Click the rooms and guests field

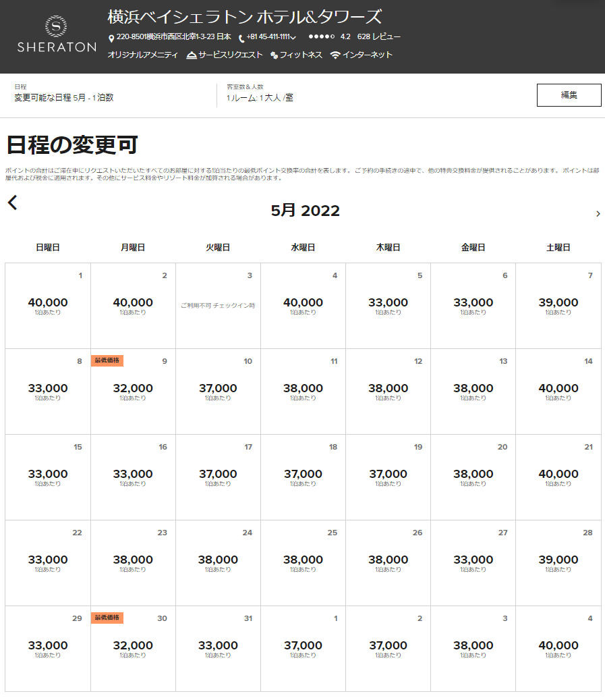point(260,97)
